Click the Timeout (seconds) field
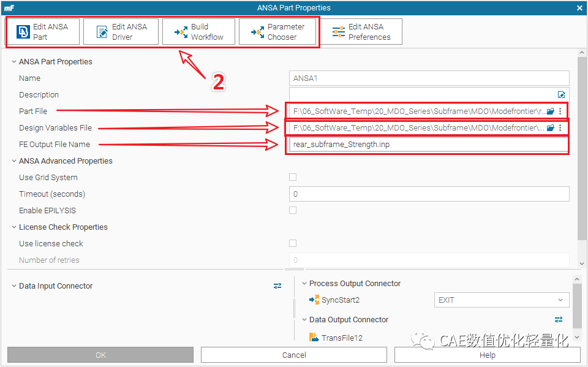 pos(429,194)
